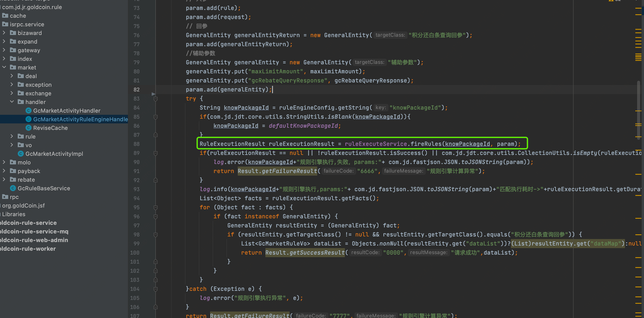Click the ruleExecuteService field reference

376,144
